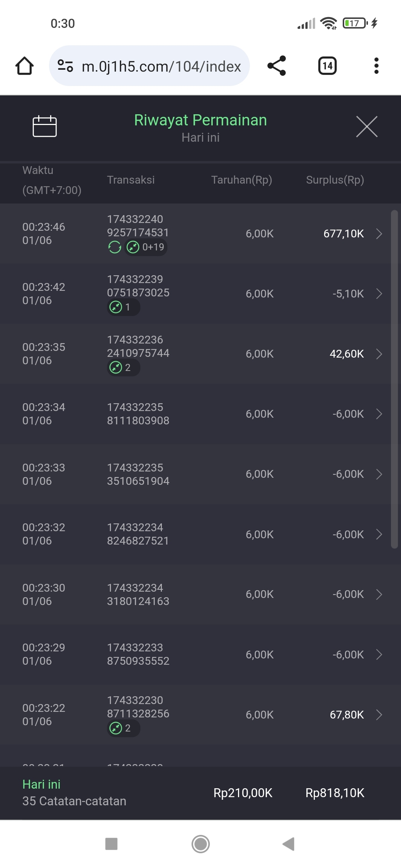Expand details for the 67,80K row
Viewport: 401px width, 868px height.
point(379,715)
